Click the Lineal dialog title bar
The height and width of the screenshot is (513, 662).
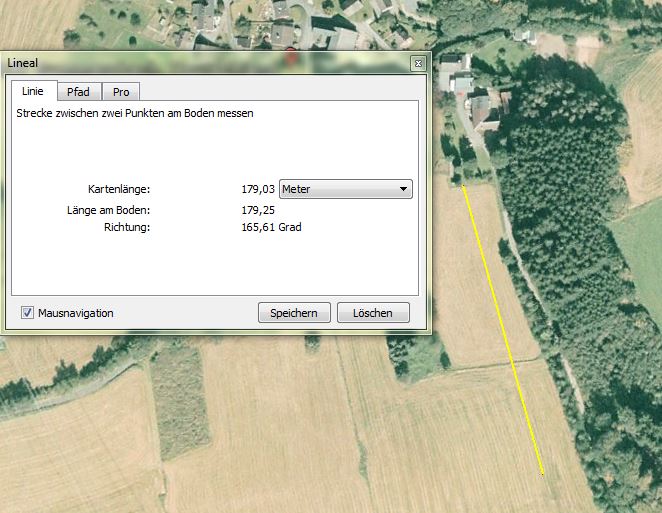(200, 62)
